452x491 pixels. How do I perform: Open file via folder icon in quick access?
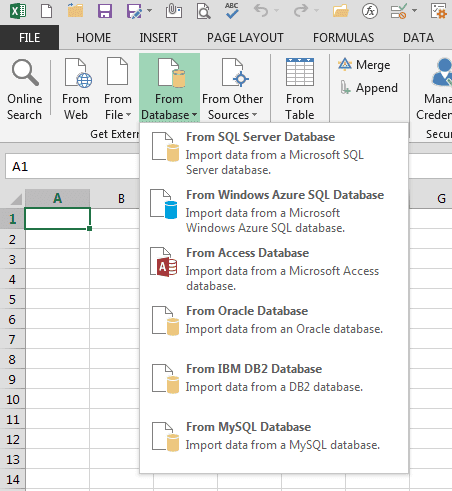(75, 10)
